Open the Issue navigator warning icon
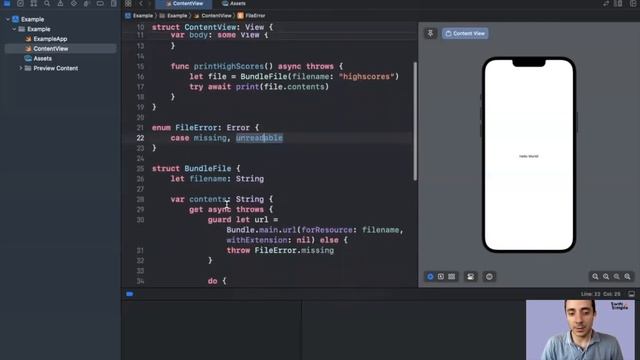Viewport: 640px width, 360px height. pyautogui.click(x=60, y=3)
